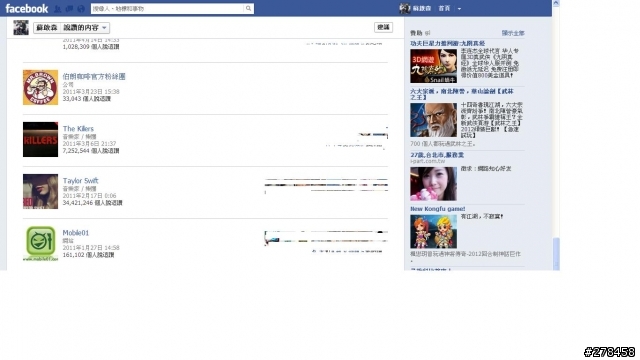Click 2011年3月23日 15:38 timestamp
The image size is (640, 360).
tap(91, 91)
